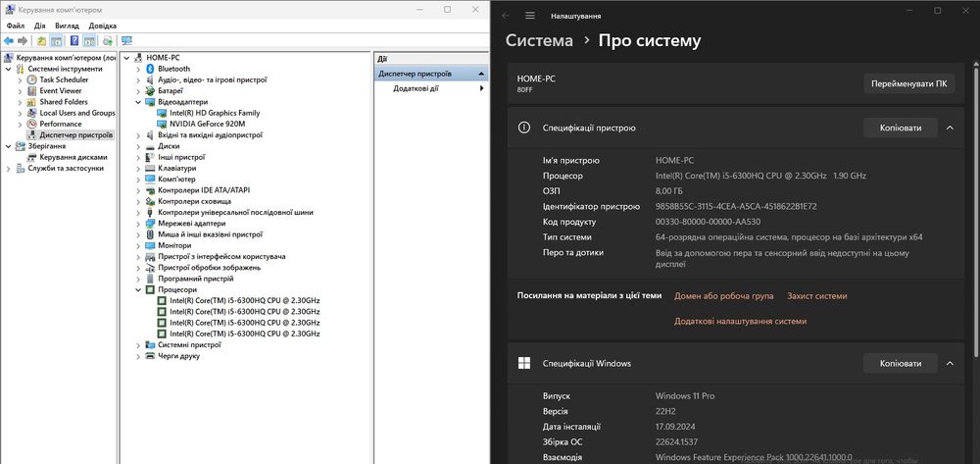Open the Захист системи link

pos(817,296)
